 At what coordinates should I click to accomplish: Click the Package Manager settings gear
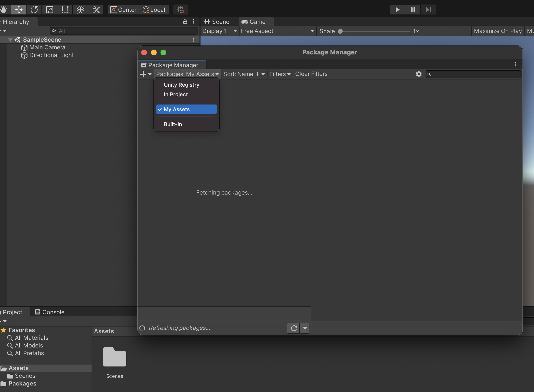[419, 74]
